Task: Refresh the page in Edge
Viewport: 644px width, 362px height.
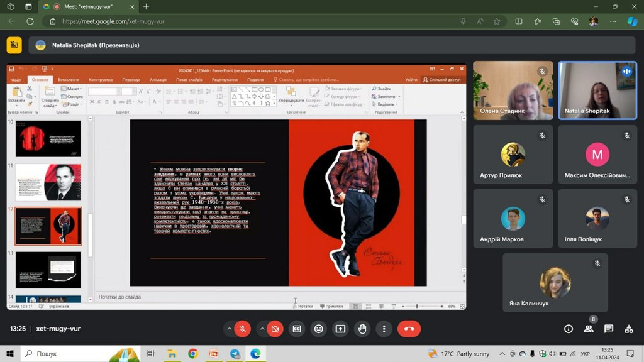Action: coord(30,21)
